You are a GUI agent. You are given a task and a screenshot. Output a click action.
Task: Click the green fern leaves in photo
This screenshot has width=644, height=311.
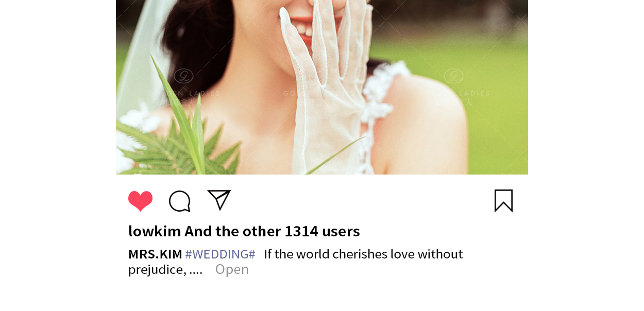(180, 139)
